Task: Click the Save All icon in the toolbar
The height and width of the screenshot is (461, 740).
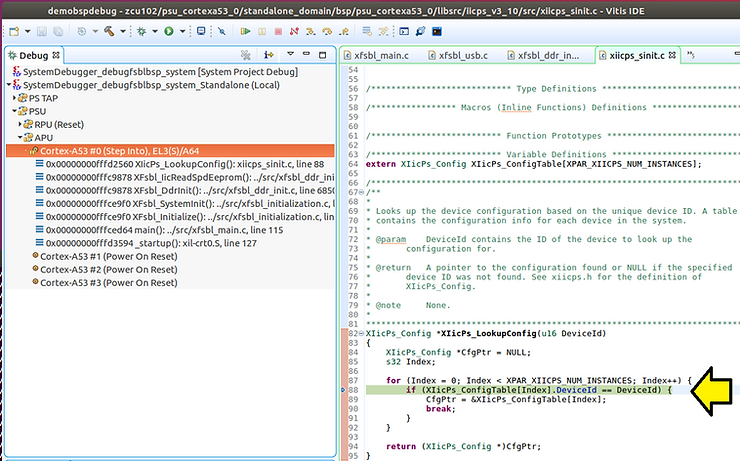Action: pyautogui.click(x=58, y=31)
